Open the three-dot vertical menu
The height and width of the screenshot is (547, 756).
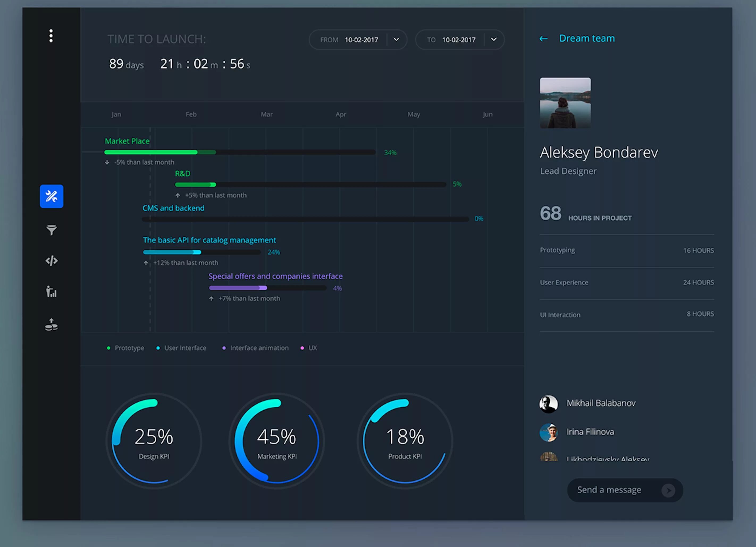pos(51,36)
